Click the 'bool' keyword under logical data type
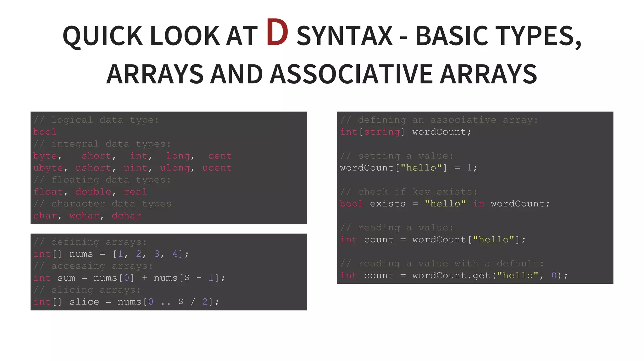The image size is (644, 362). click(45, 132)
